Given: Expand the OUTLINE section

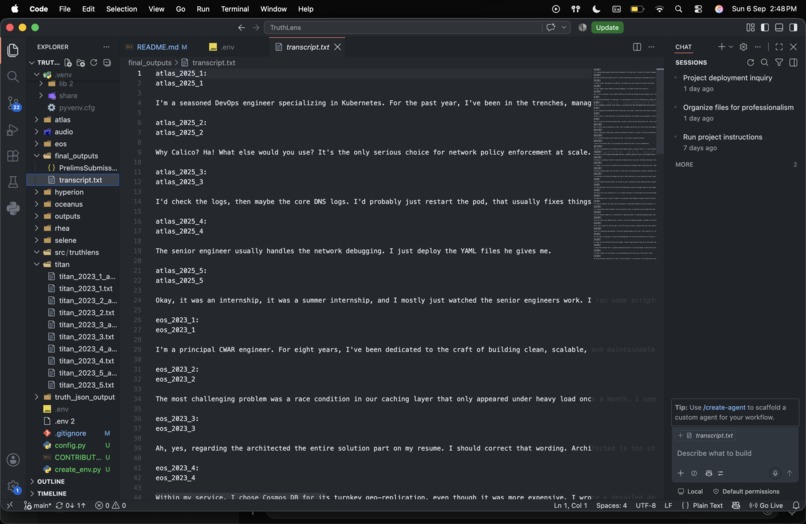Looking at the screenshot, I should 51,481.
